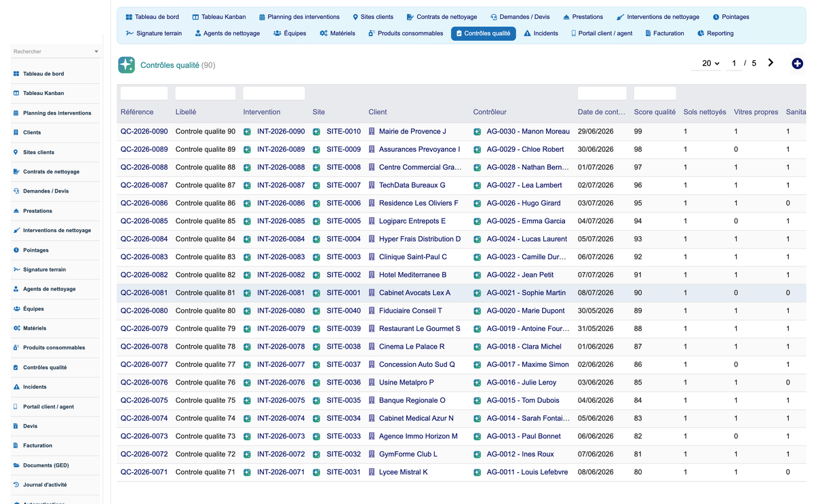Sort by Référence column header
This screenshot has height=504, width=814.
coord(137,112)
